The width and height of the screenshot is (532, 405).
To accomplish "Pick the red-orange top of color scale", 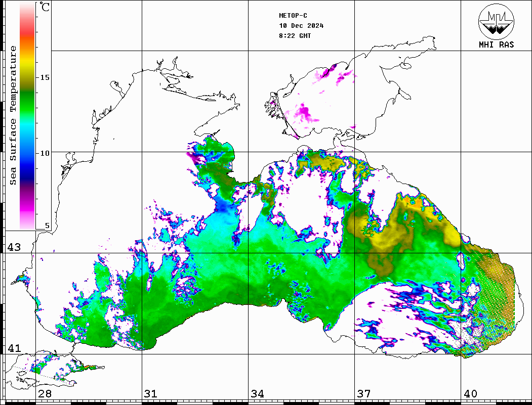I will click(x=27, y=34).
